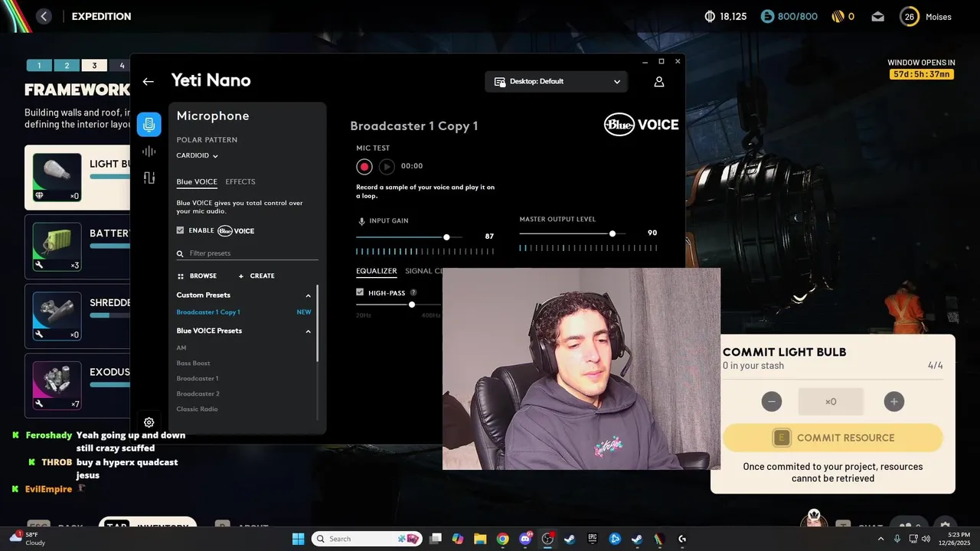Click the Master Output Level slider handle
This screenshot has width=980, height=551.
click(x=612, y=233)
